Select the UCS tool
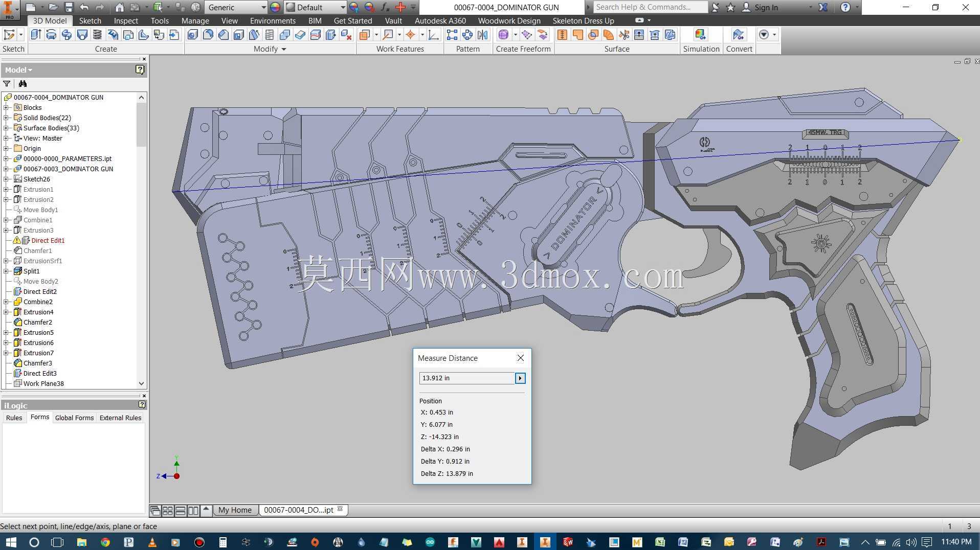 click(433, 35)
